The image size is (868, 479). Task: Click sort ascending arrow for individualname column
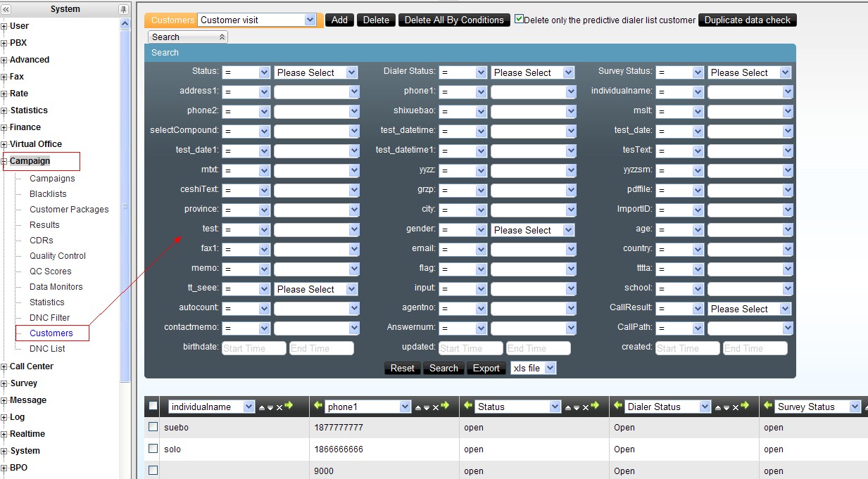click(262, 407)
